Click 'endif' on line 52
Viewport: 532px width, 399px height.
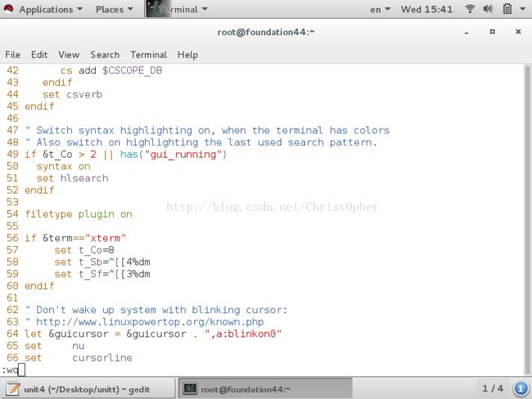39,191
